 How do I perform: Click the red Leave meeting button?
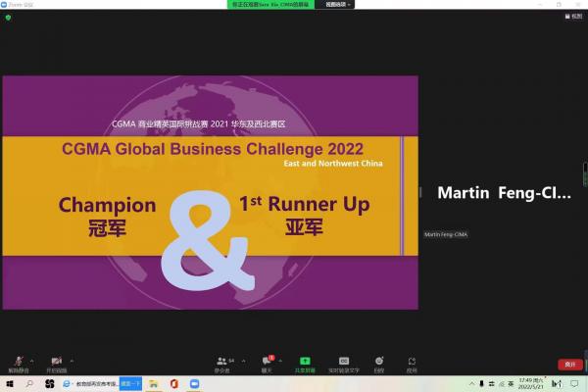tap(570, 365)
